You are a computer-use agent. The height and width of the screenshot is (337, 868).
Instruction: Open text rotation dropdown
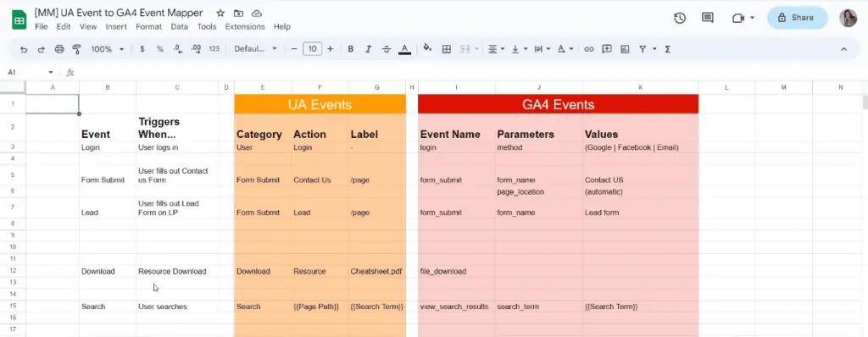pos(565,49)
